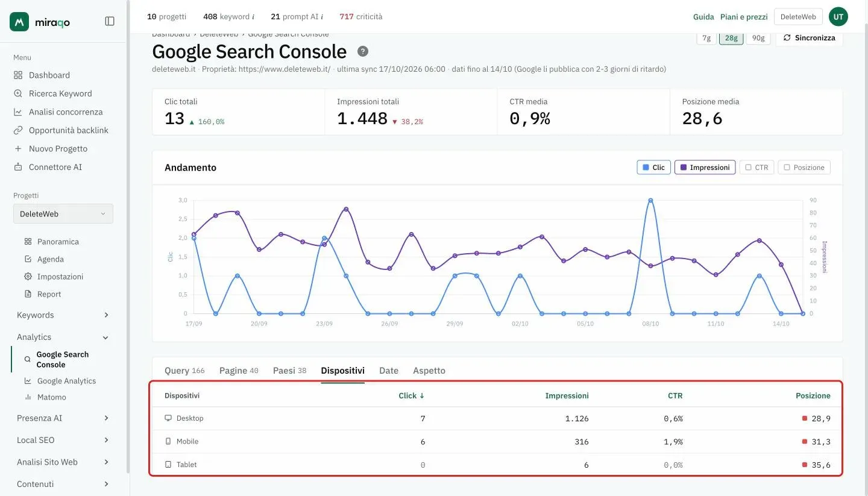Click the Opportunità backlink link icon
Screen dimensions: 868x496
tap(17, 130)
